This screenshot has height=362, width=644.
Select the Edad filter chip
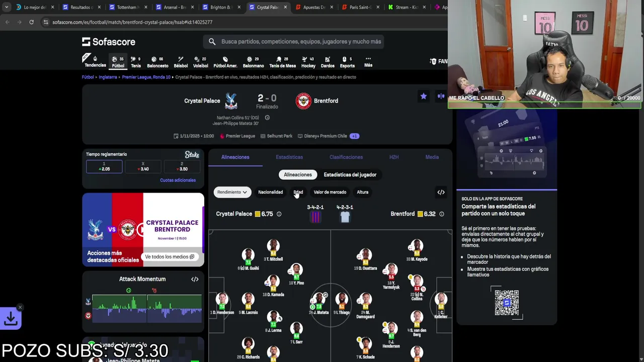298,192
